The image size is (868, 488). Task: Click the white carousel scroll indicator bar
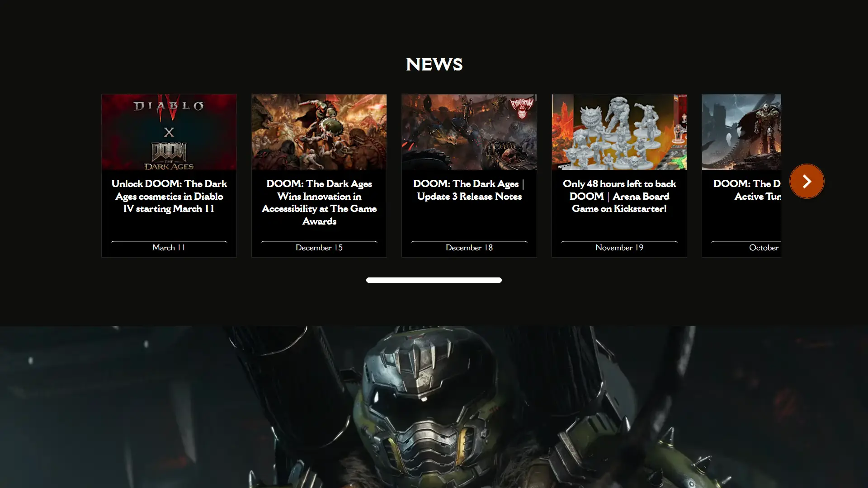pyautogui.click(x=434, y=280)
